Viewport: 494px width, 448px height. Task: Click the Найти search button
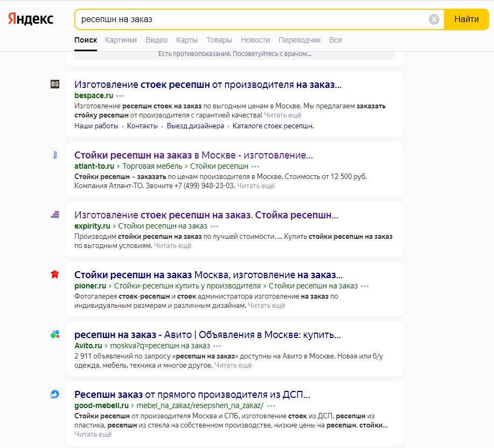click(467, 19)
